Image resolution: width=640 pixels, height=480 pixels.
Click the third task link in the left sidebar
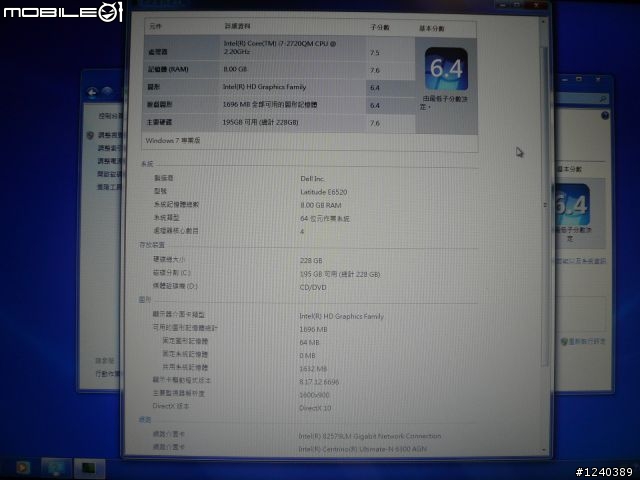(110, 161)
